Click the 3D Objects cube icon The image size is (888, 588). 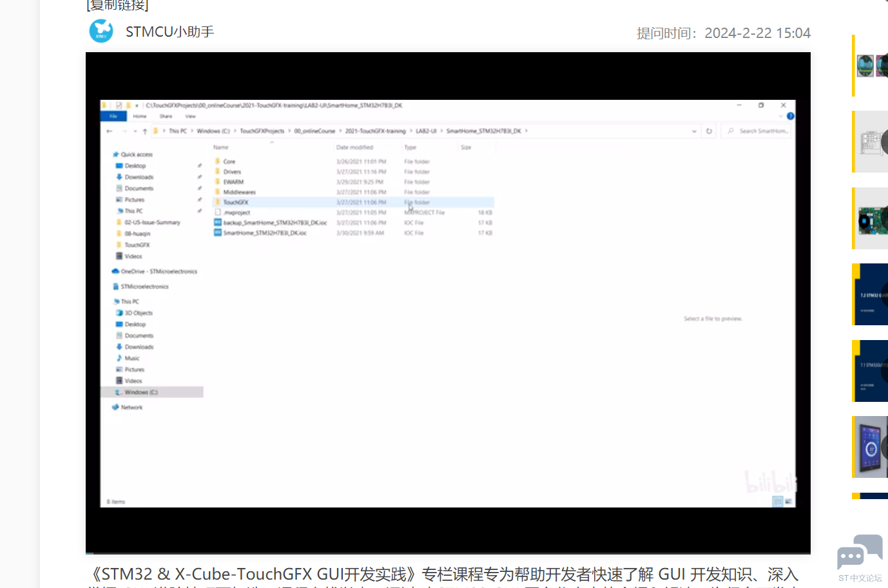coord(119,313)
